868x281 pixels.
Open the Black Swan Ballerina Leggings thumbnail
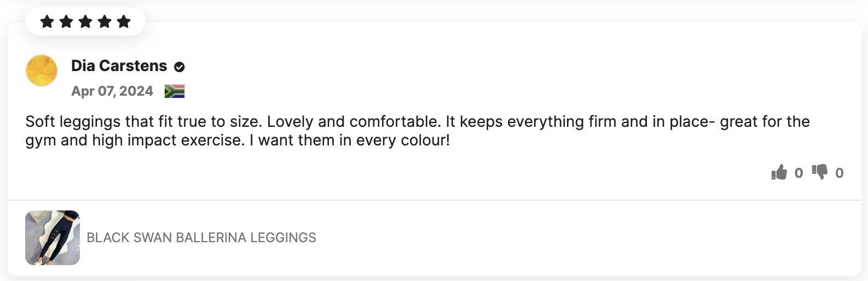pyautogui.click(x=53, y=238)
